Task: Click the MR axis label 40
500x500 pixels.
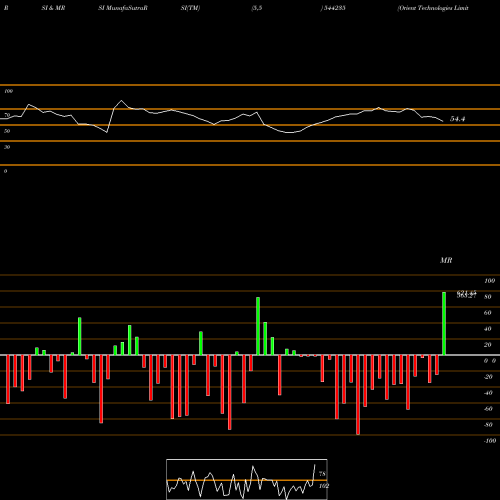Action: click(x=488, y=329)
